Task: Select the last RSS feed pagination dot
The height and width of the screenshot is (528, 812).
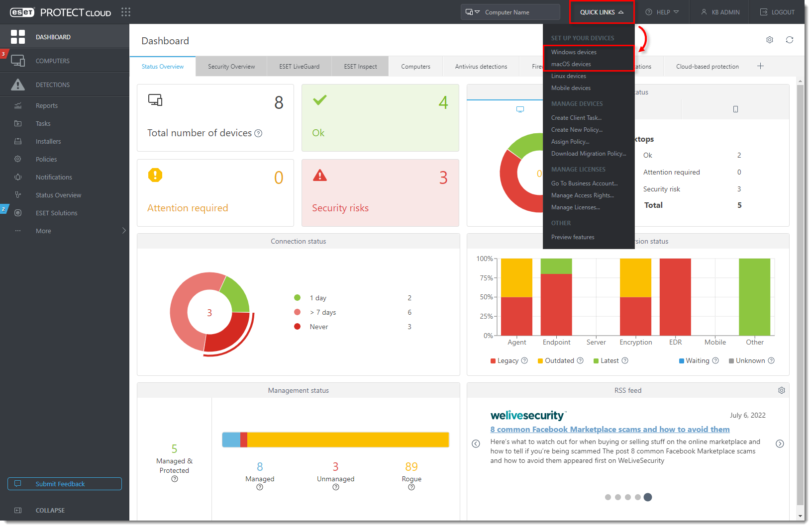Action: coord(648,497)
